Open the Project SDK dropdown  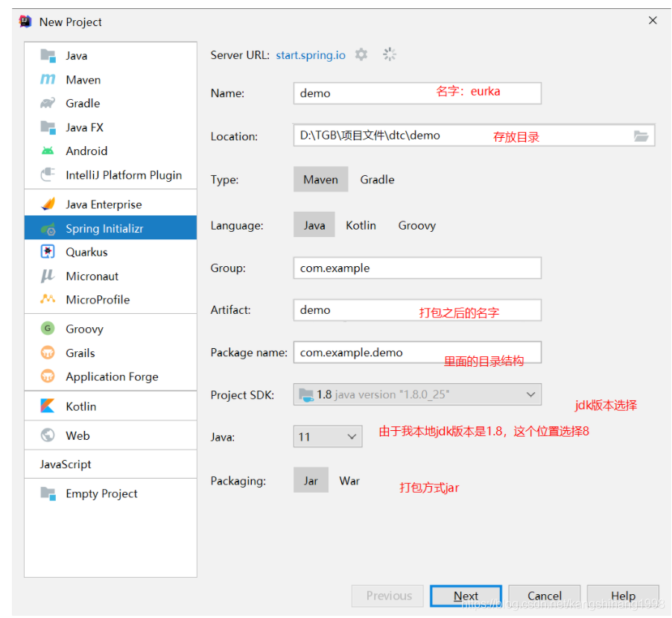point(417,394)
